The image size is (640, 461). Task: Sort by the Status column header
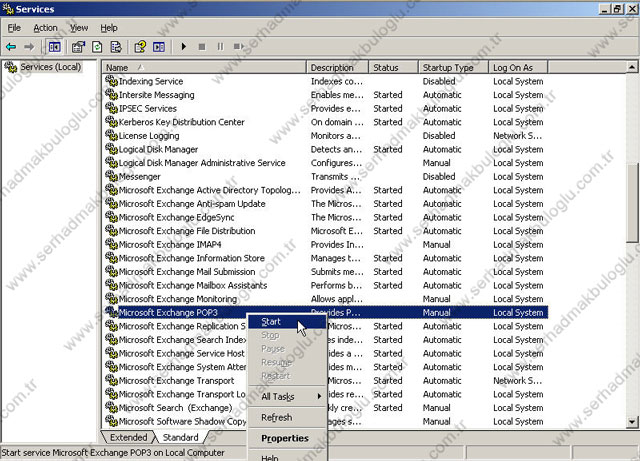tap(393, 67)
